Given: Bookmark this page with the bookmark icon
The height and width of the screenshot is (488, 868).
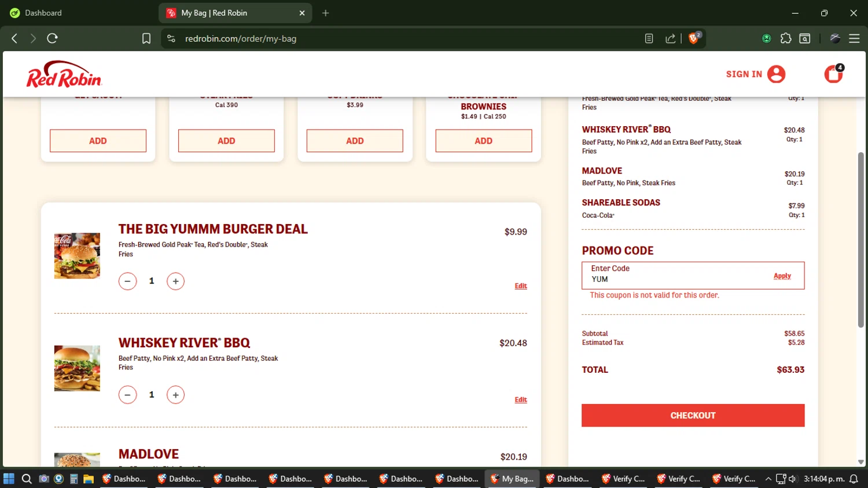Looking at the screenshot, I should pyautogui.click(x=146, y=38).
